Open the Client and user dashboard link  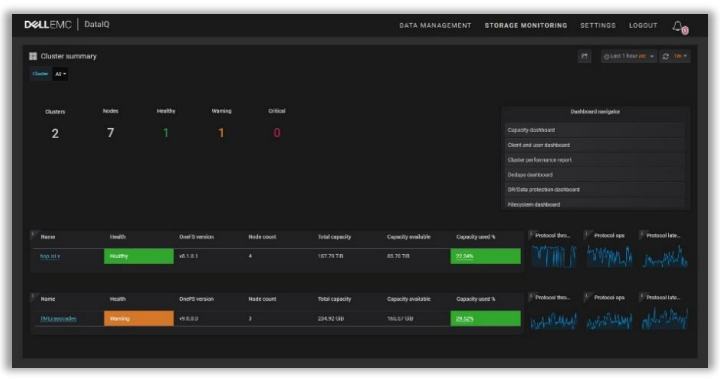[595, 145]
